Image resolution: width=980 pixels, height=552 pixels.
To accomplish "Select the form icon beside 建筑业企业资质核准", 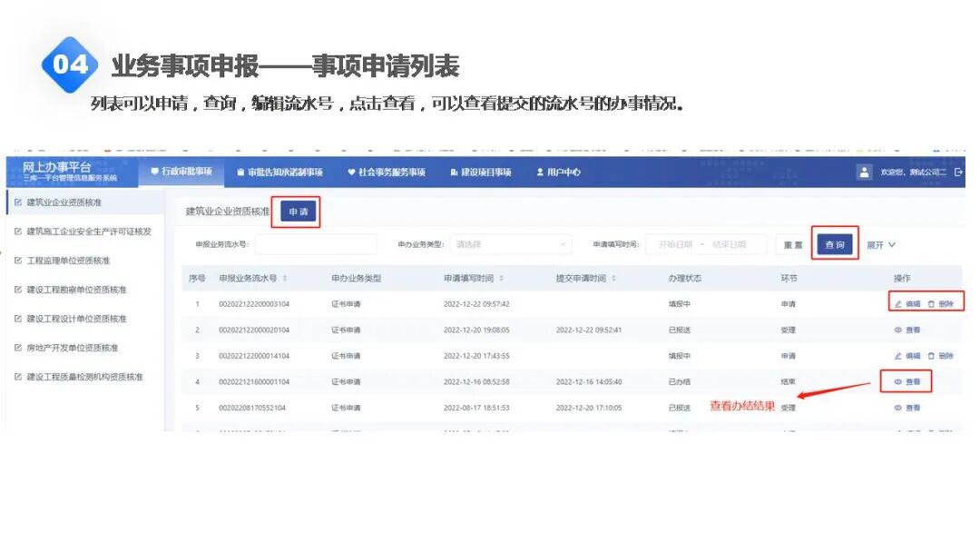I will [18, 202].
